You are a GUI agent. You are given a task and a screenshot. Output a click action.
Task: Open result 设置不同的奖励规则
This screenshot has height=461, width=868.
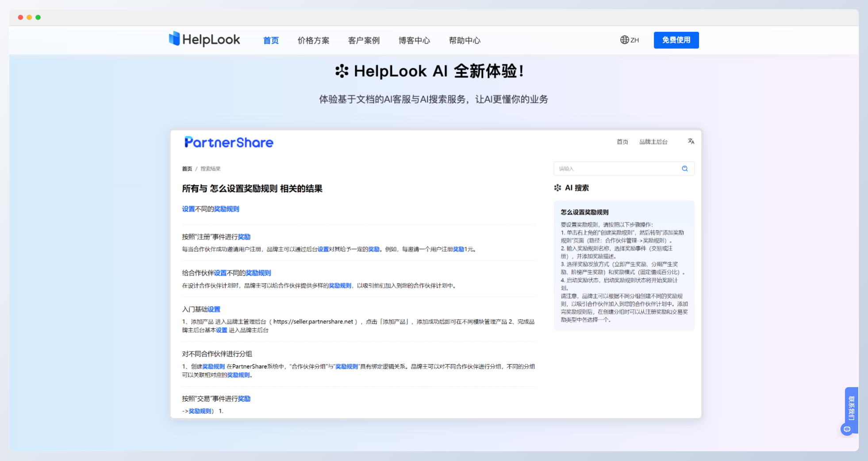tap(211, 209)
